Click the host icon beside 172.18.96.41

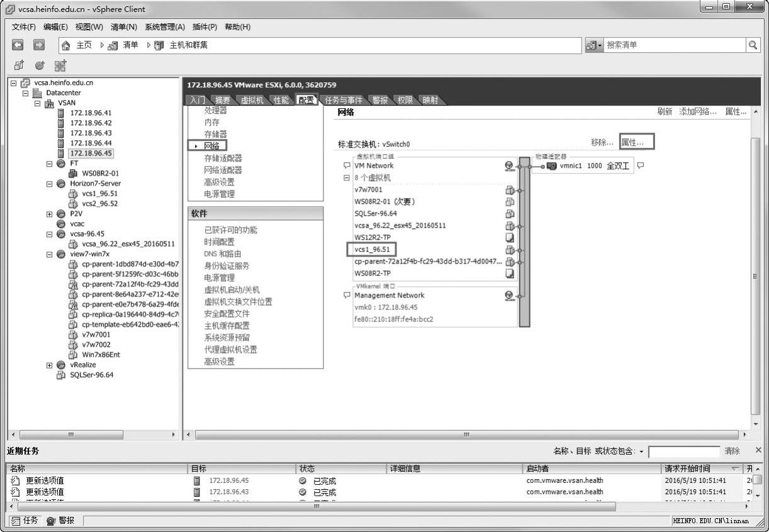(x=61, y=113)
